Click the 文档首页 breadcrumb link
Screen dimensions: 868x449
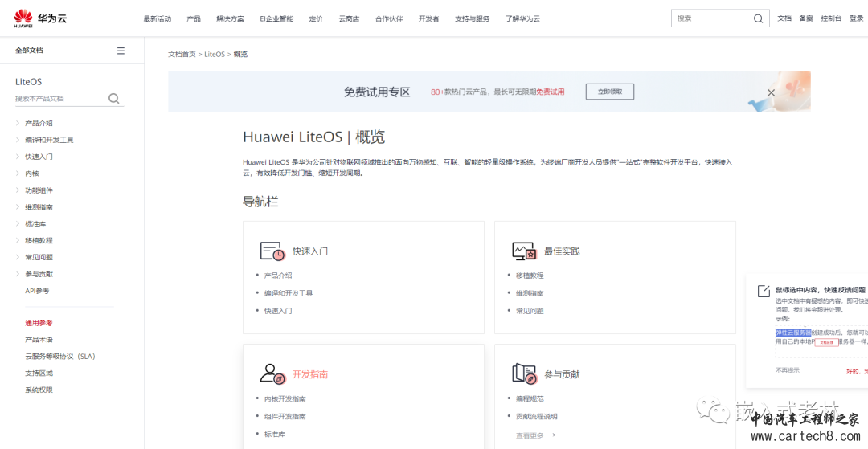click(182, 54)
